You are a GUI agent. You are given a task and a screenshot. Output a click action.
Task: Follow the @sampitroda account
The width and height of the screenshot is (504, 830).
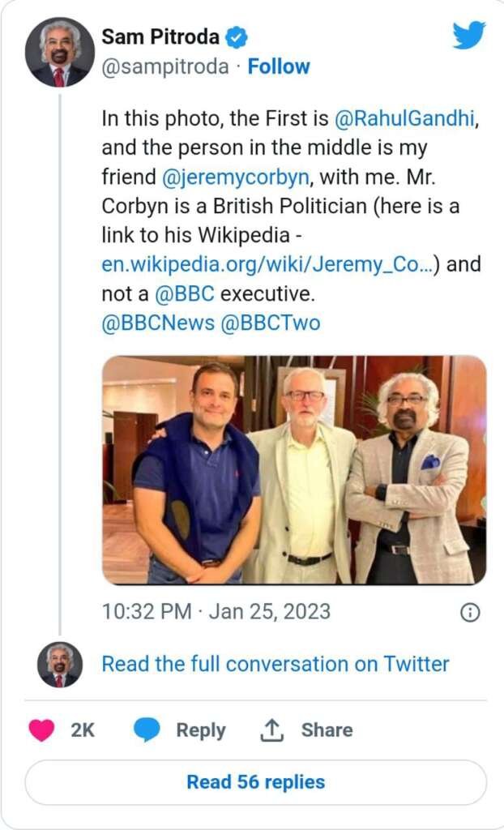(279, 66)
